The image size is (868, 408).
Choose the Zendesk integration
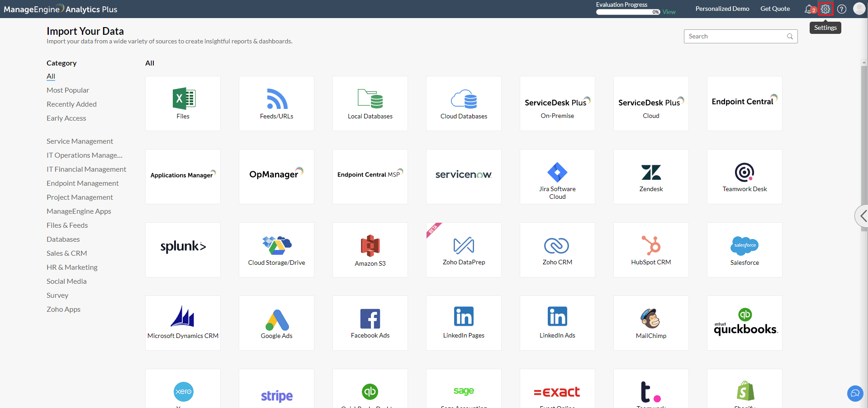tap(651, 177)
